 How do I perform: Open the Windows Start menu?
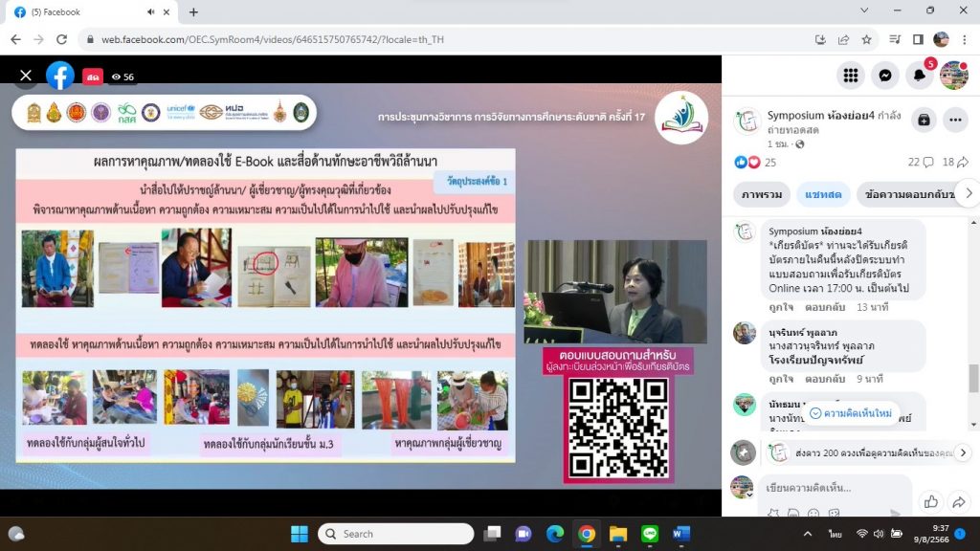click(x=300, y=534)
